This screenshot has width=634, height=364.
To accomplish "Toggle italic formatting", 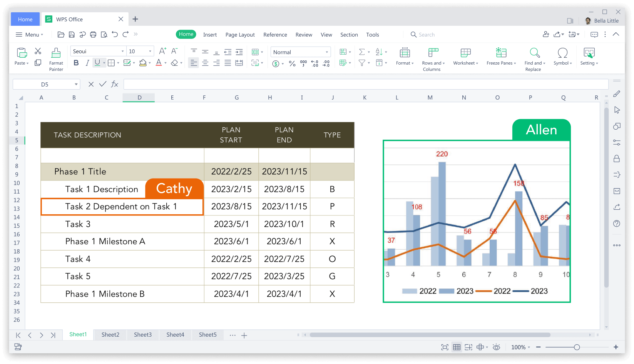I will pyautogui.click(x=87, y=63).
